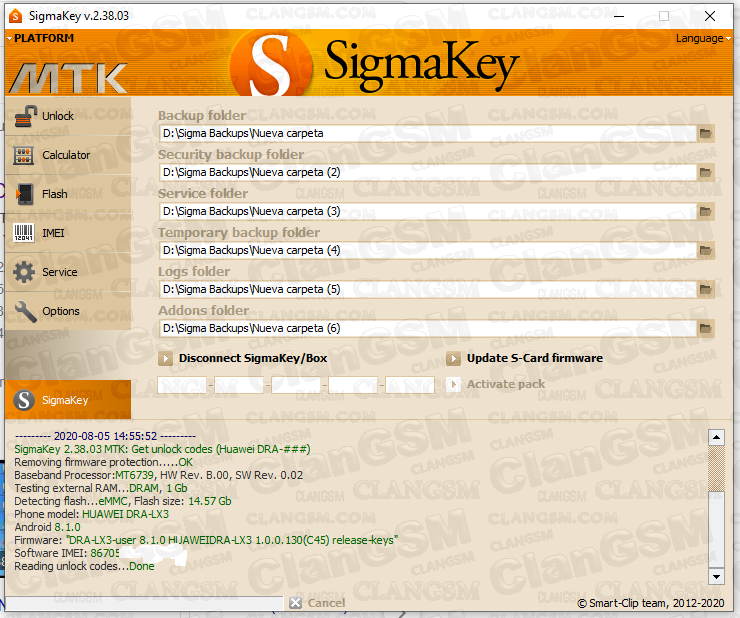
Task: Open the Service gear icon
Action: 24,272
